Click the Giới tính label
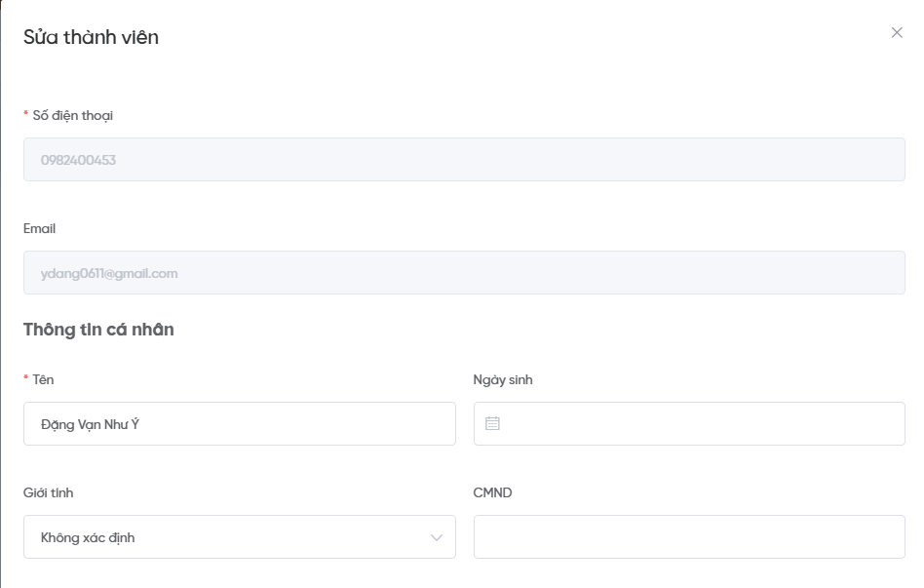Image resolution: width=924 pixels, height=588 pixels. click(x=48, y=492)
